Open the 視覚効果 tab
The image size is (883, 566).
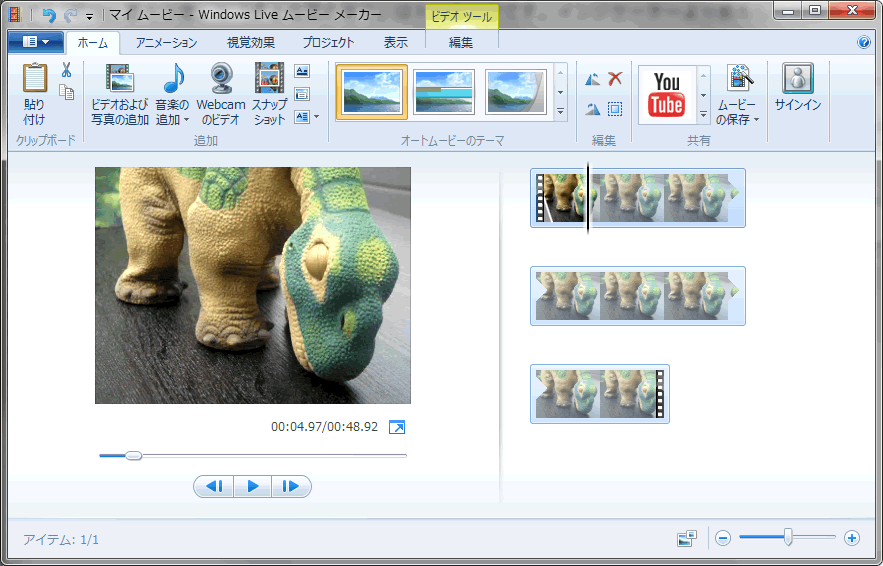tap(251, 42)
